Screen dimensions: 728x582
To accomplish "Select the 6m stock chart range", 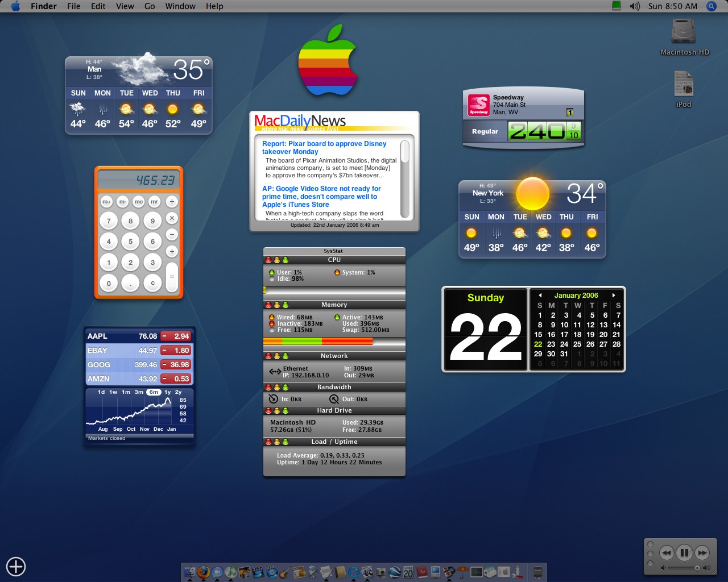I will pyautogui.click(x=154, y=392).
